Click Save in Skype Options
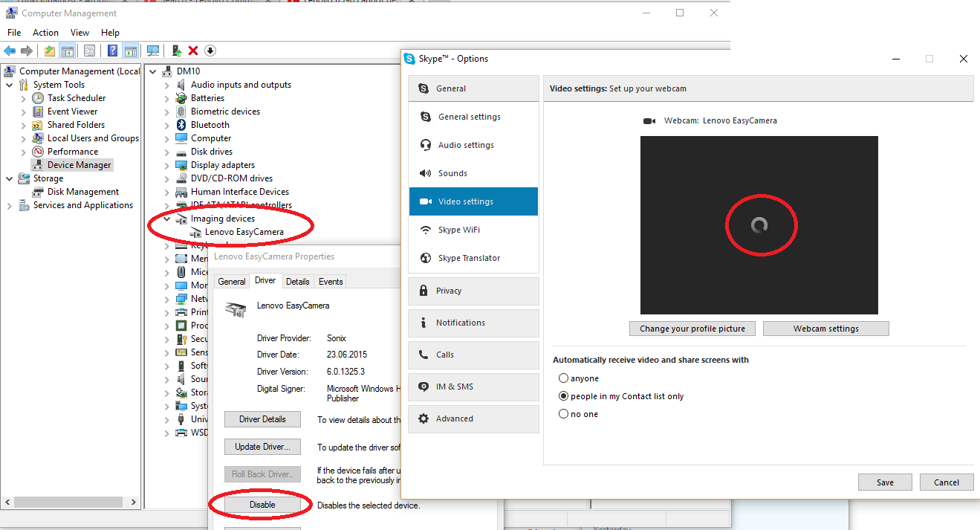This screenshot has height=530, width=980. coord(885,482)
